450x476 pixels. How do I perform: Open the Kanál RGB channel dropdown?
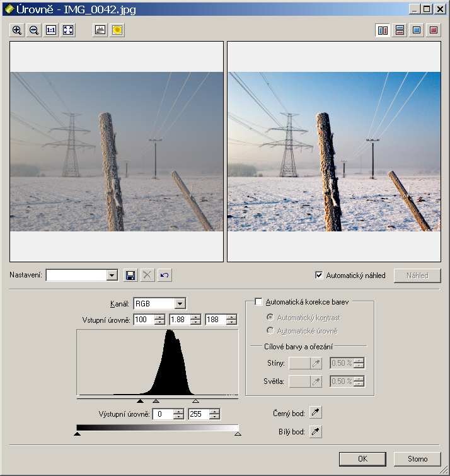[180, 304]
